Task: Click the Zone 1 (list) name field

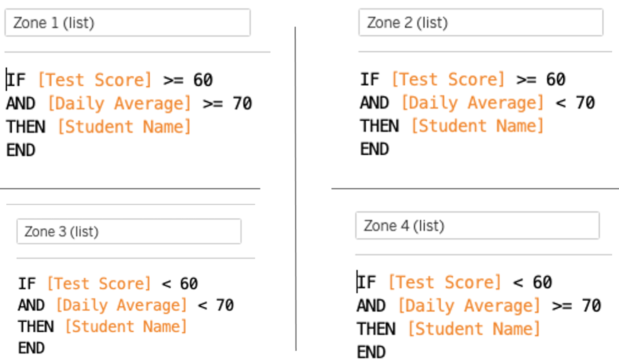Action: [128, 23]
